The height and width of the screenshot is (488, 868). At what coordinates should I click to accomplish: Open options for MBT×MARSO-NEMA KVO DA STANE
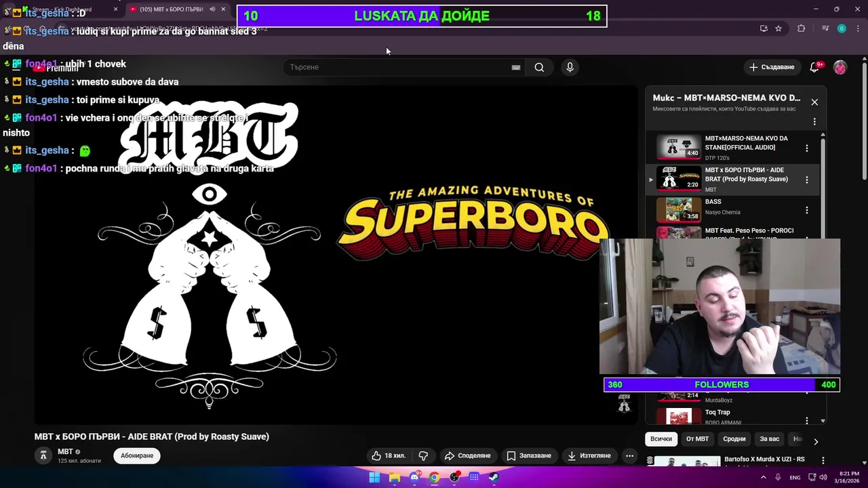[x=806, y=148]
